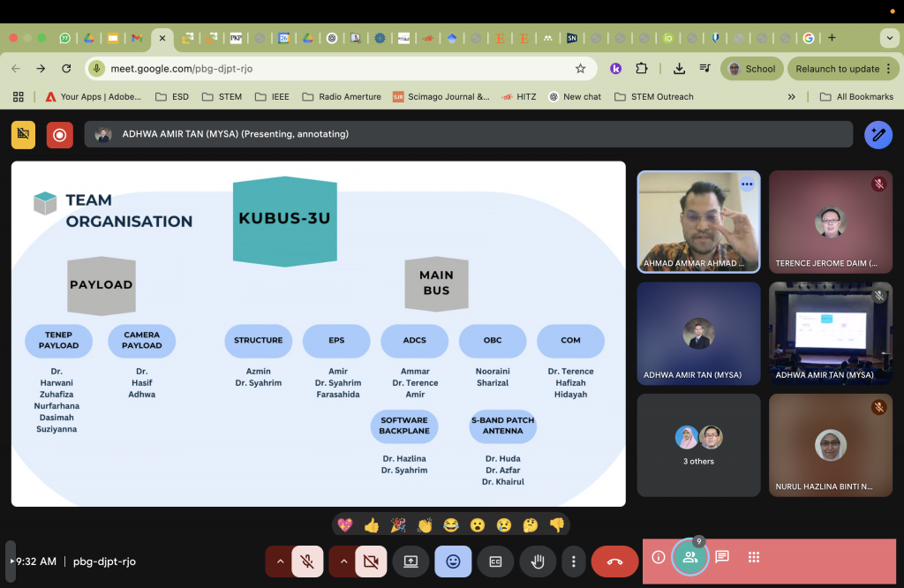Toggle the emoji reactions button

(453, 561)
